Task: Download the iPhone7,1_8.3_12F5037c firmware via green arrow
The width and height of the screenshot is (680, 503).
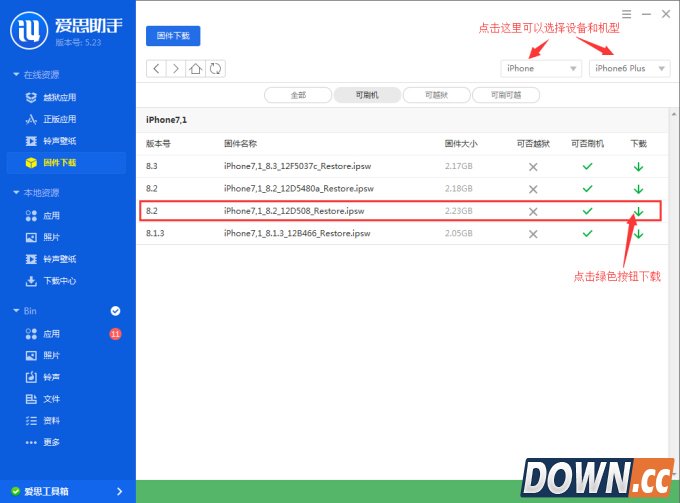Action: 638,165
